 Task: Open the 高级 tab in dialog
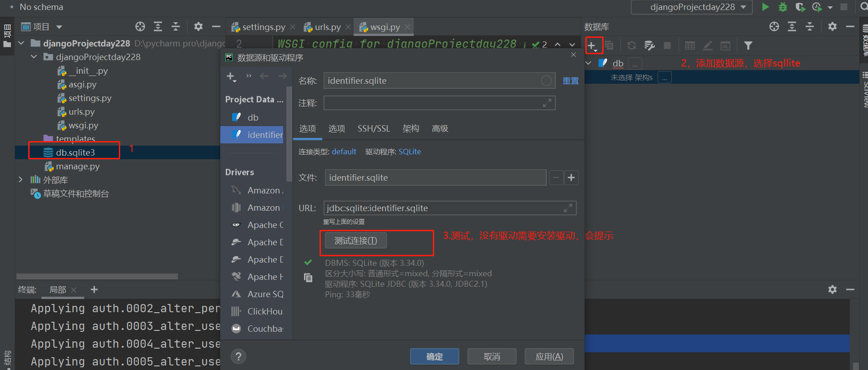pos(440,129)
